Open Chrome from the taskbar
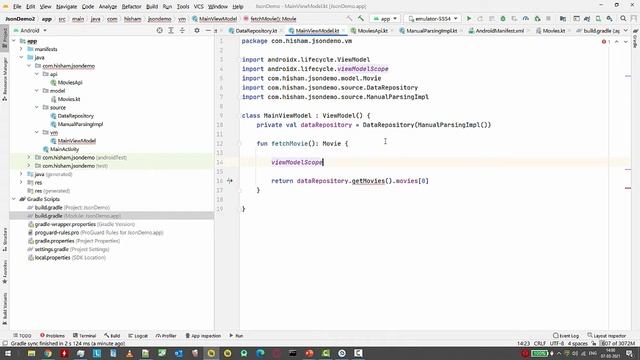640x360 pixels. 48,353
